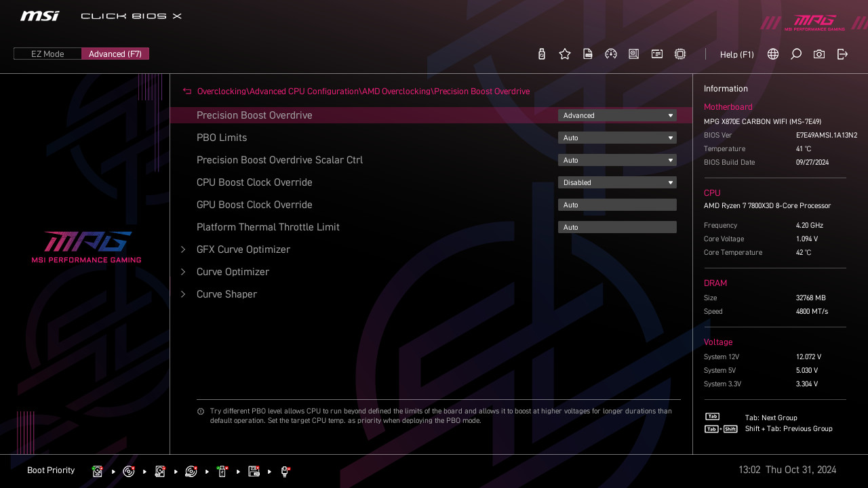
Task: Open Precision Boost Overdrive dropdown set to Advanced
Action: [617, 115]
